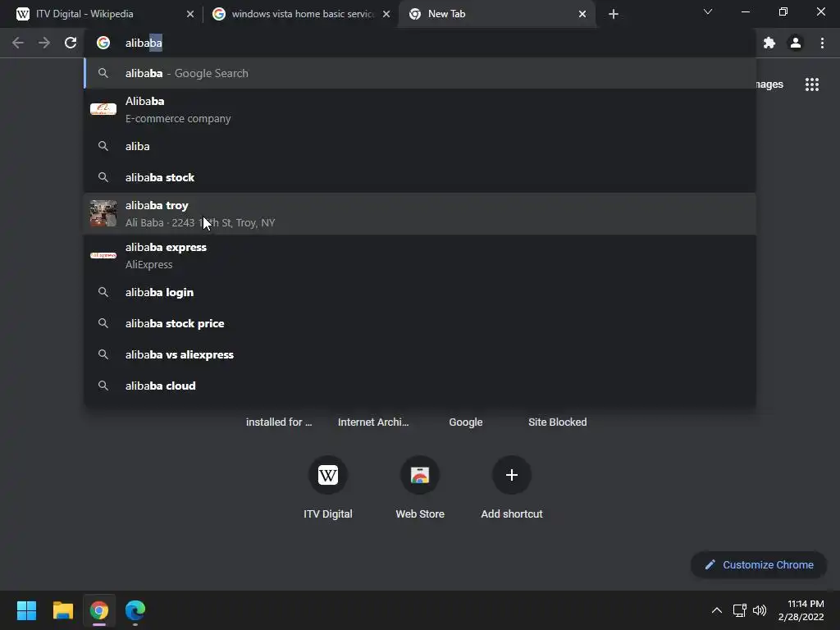Click search magnifier beside 'alibaba login'
This screenshot has width=840, height=630.
(103, 293)
